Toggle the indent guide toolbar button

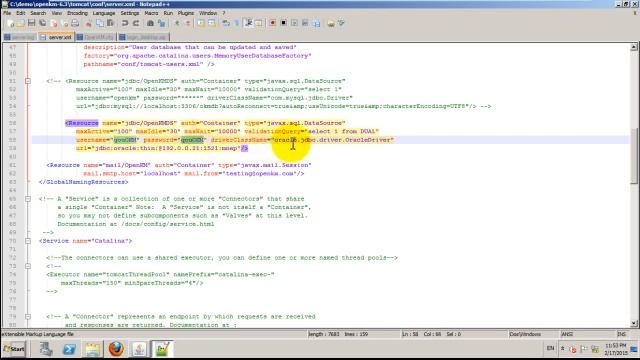tap(248, 23)
